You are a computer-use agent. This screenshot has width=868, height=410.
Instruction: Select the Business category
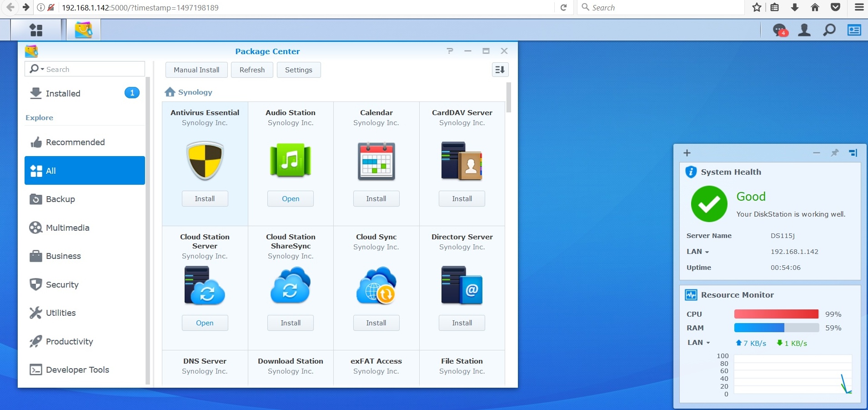(85, 256)
